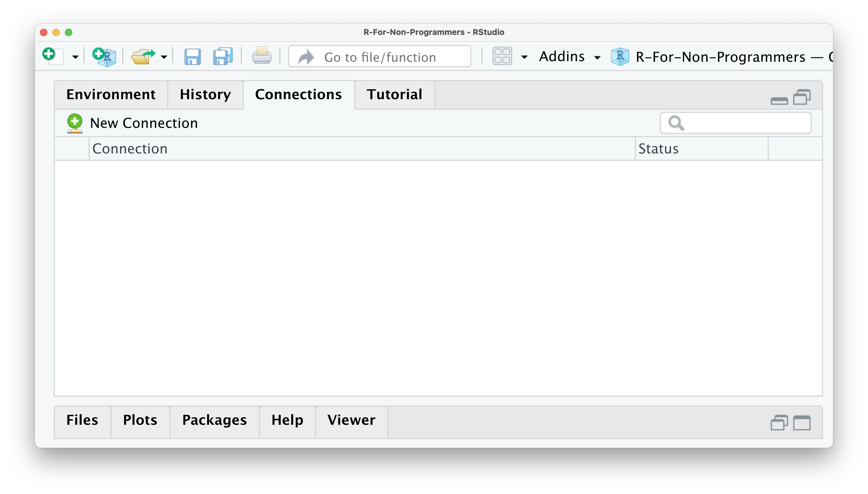Screen dimensions: 868x494
Task: Click the Save All documents icon
Action: click(x=223, y=57)
